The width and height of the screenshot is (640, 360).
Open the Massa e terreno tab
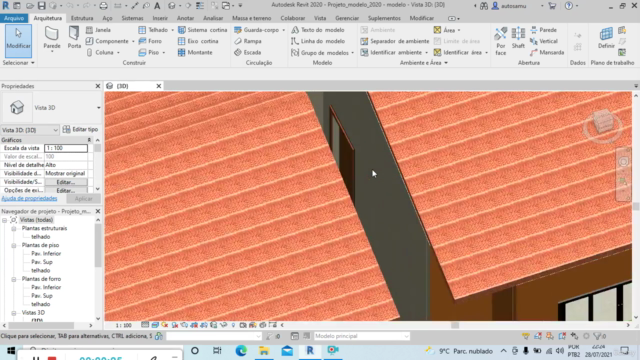(x=251, y=18)
